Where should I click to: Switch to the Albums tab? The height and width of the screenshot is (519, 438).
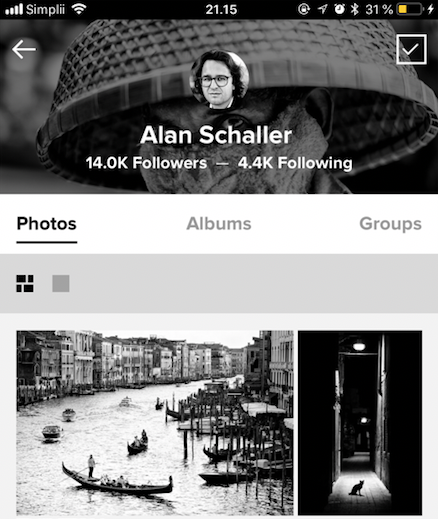(219, 224)
